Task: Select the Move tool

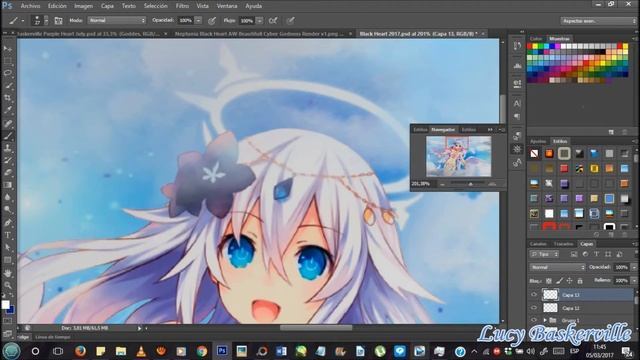Action: point(7,49)
